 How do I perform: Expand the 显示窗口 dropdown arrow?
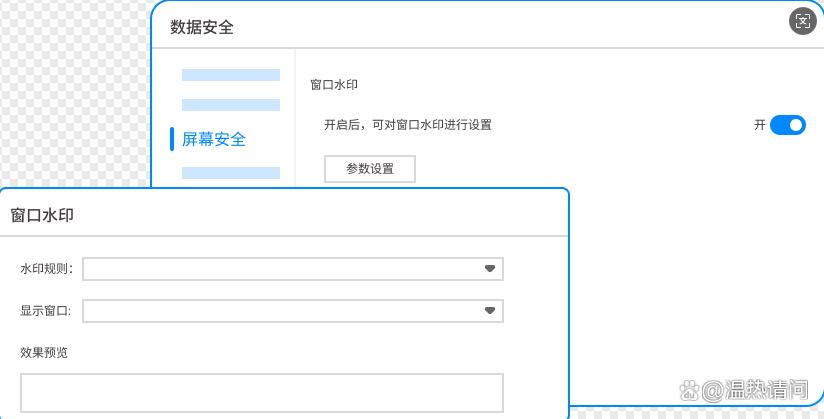click(490, 311)
